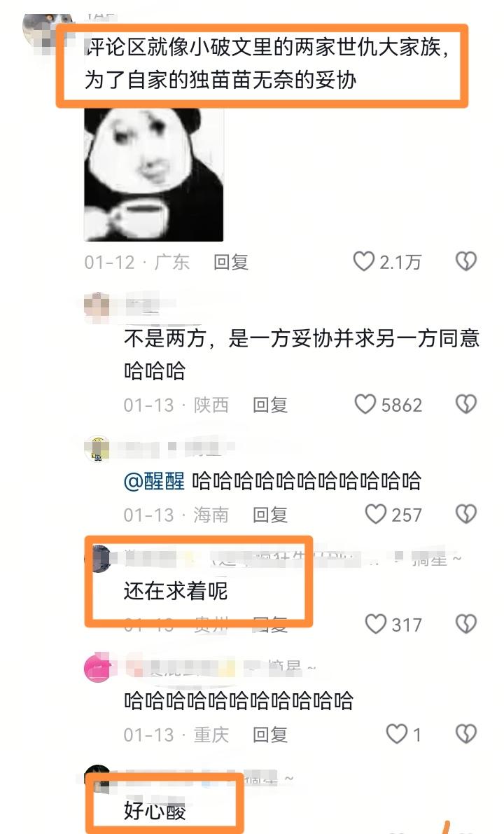The height and width of the screenshot is (834, 504).
Task: Dislike the Guangdong top comment
Action: click(465, 261)
